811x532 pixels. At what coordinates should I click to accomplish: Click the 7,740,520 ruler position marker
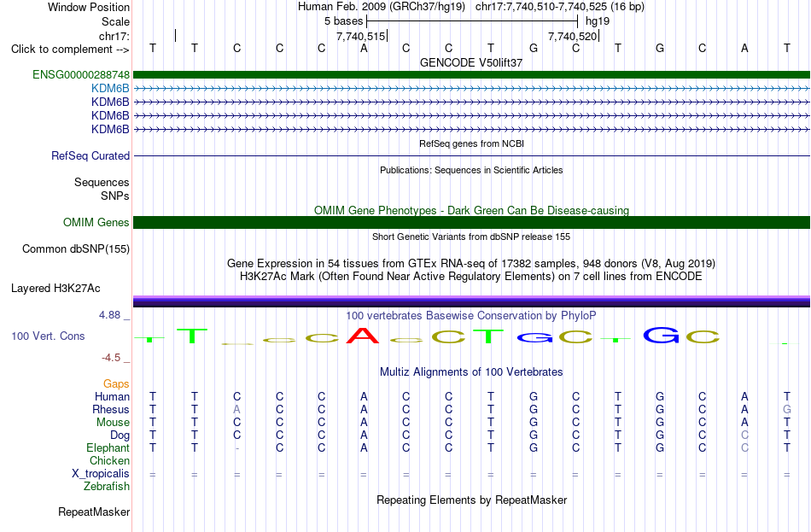point(573,36)
